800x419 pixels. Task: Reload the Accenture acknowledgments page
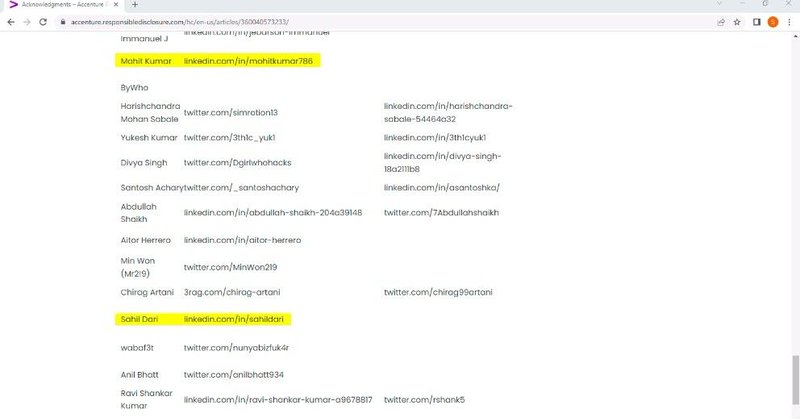pos(43,22)
